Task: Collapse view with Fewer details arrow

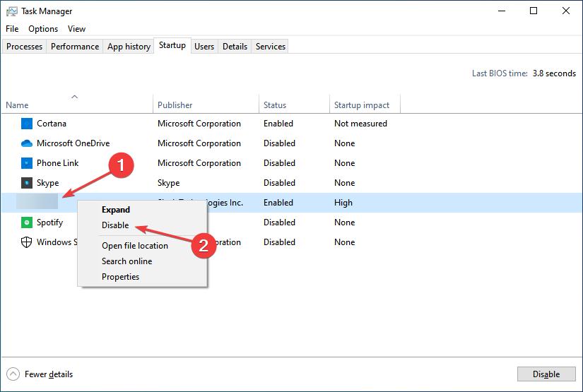Action: click(13, 374)
